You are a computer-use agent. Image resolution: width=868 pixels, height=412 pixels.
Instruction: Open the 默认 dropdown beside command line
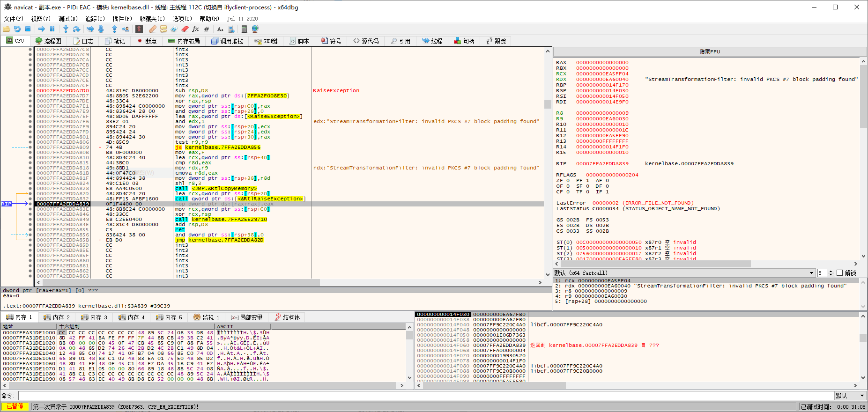click(x=850, y=396)
